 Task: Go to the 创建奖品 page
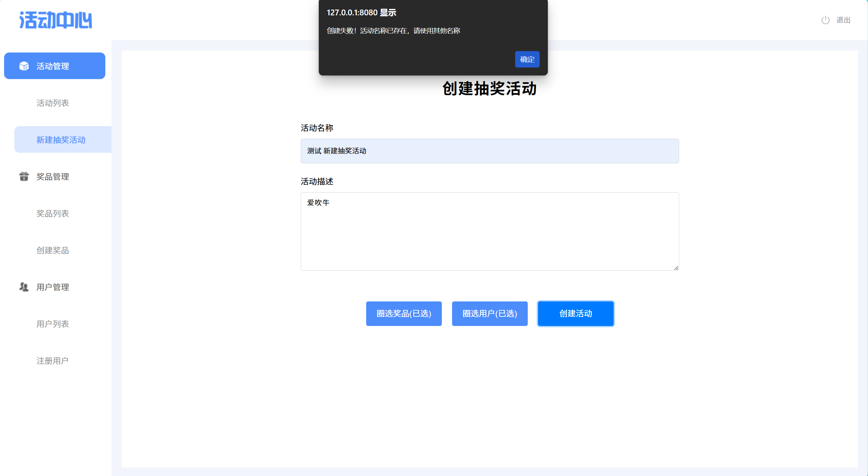coord(53,250)
